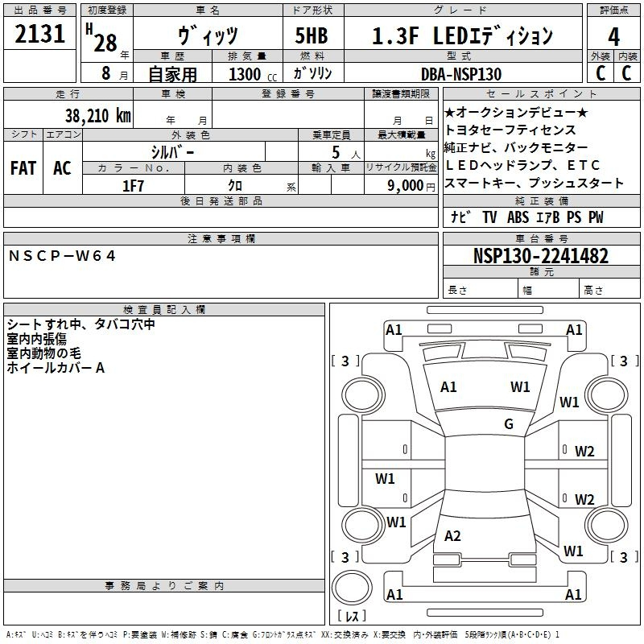Click exterior color シルバー
The image size is (644, 644).
(172, 152)
